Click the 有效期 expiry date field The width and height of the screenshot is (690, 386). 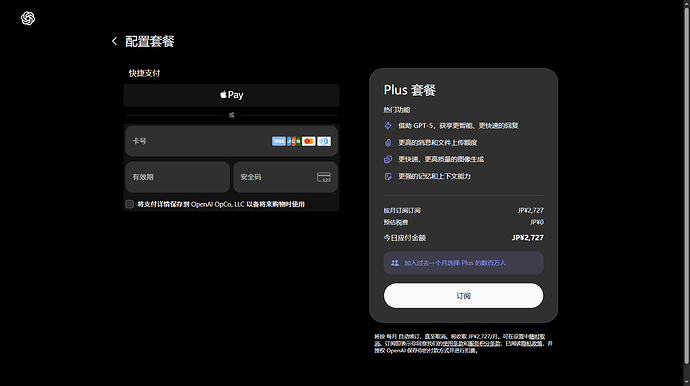(x=178, y=177)
